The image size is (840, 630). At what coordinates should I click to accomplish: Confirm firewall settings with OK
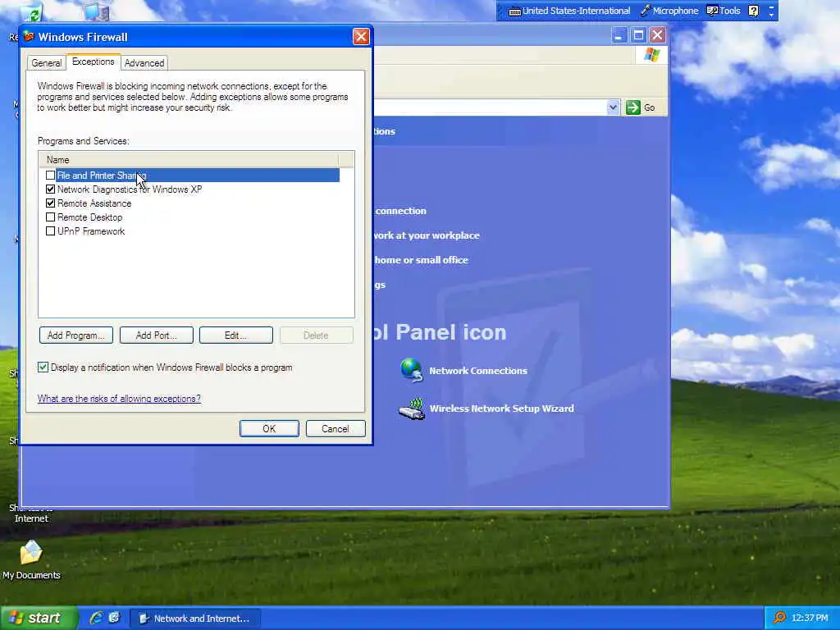click(269, 428)
